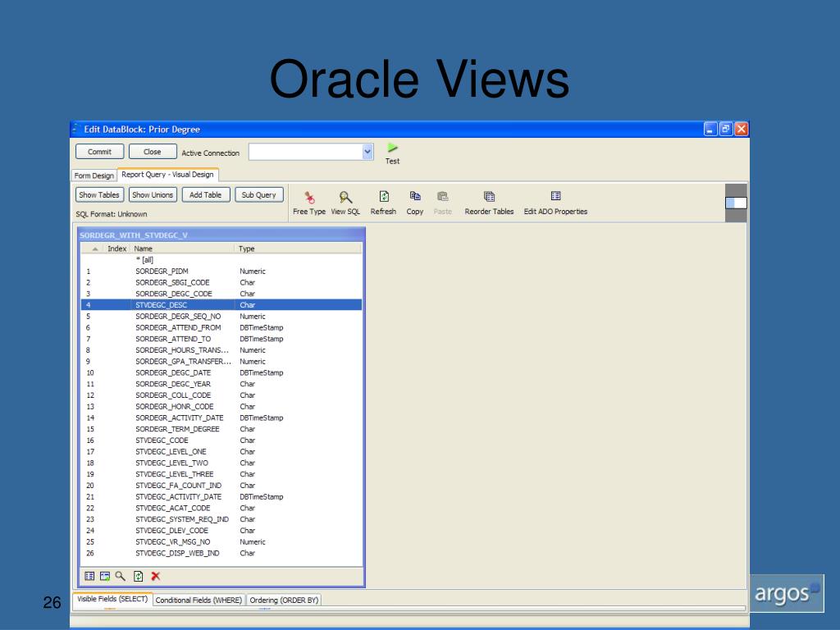The height and width of the screenshot is (630, 840).
Task: Click the Commit button
Action: [99, 152]
